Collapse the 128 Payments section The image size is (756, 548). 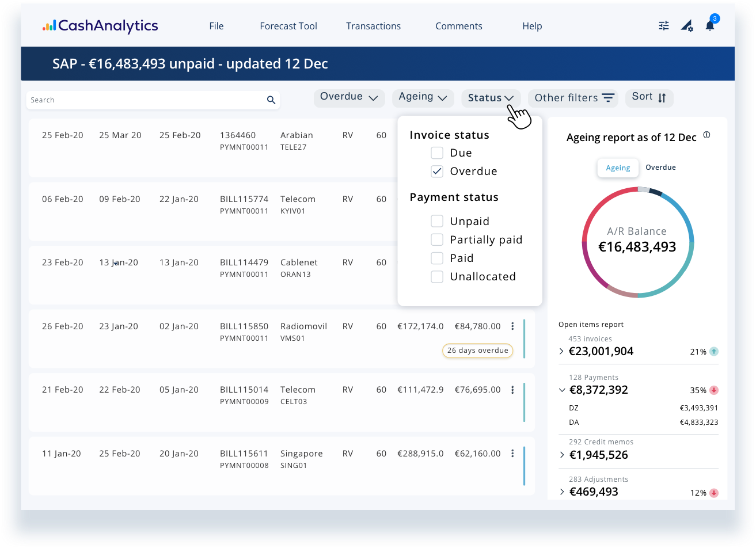[562, 390]
